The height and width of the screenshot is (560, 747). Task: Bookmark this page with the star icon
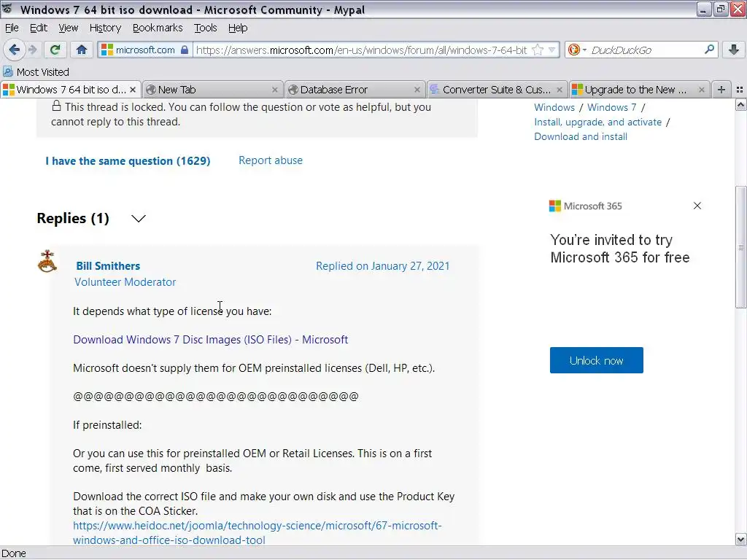pos(538,50)
